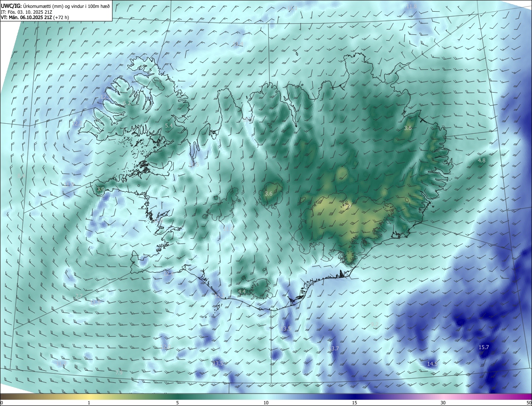Click the 3.6 label inside the central glacier outline
This screenshot has width=532, height=406.
(x=268, y=193)
